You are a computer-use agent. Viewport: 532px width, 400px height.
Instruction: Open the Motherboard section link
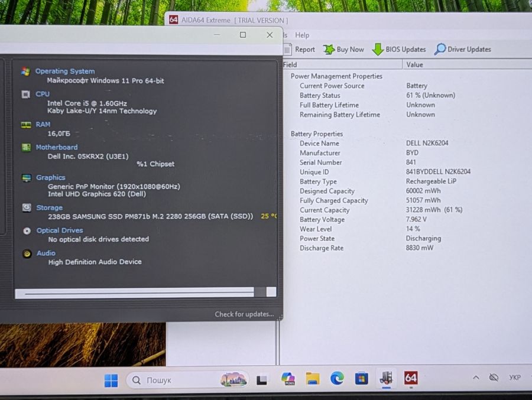[57, 147]
